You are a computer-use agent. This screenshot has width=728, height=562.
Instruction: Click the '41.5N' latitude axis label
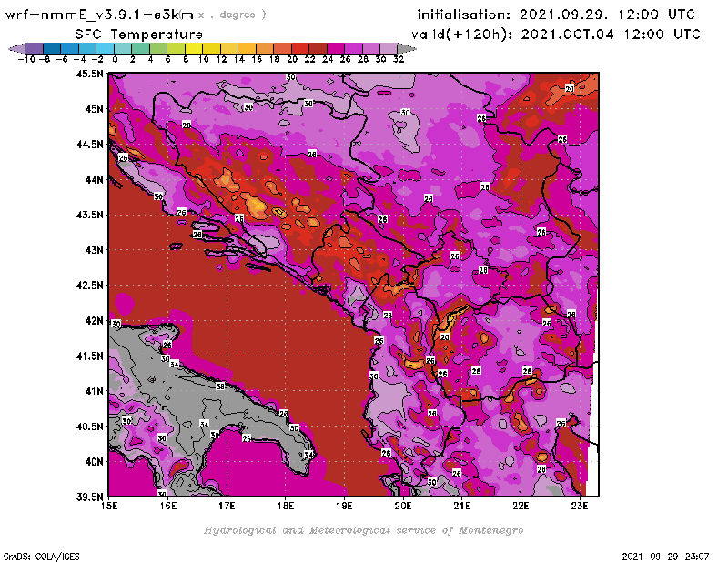click(x=89, y=356)
